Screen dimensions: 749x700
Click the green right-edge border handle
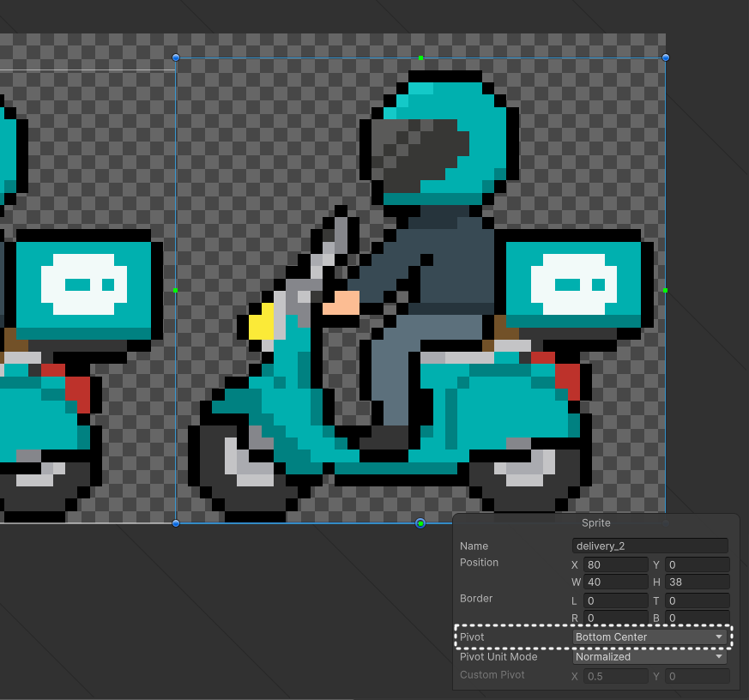pos(666,290)
